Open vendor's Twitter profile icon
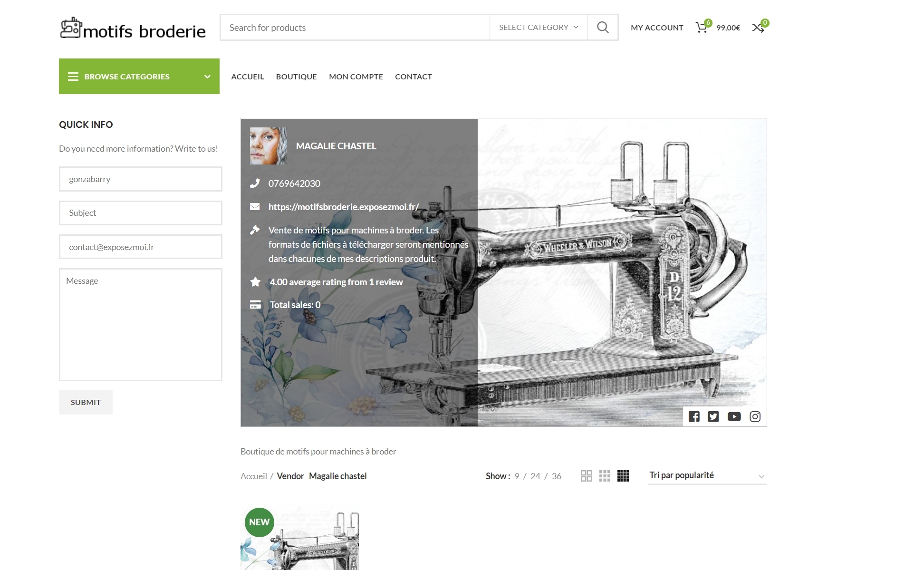This screenshot has width=924, height=570. (713, 417)
